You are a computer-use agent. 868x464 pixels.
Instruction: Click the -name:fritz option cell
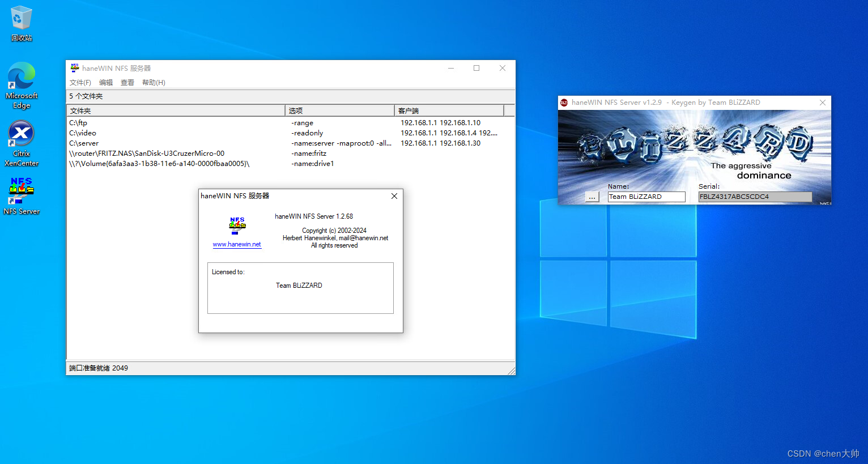(x=309, y=154)
